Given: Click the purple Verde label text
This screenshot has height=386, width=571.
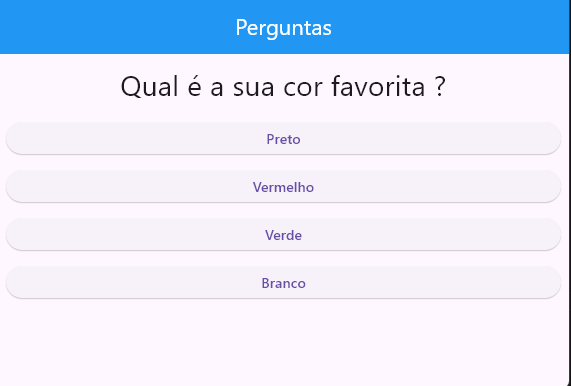Looking at the screenshot, I should coord(283,235).
